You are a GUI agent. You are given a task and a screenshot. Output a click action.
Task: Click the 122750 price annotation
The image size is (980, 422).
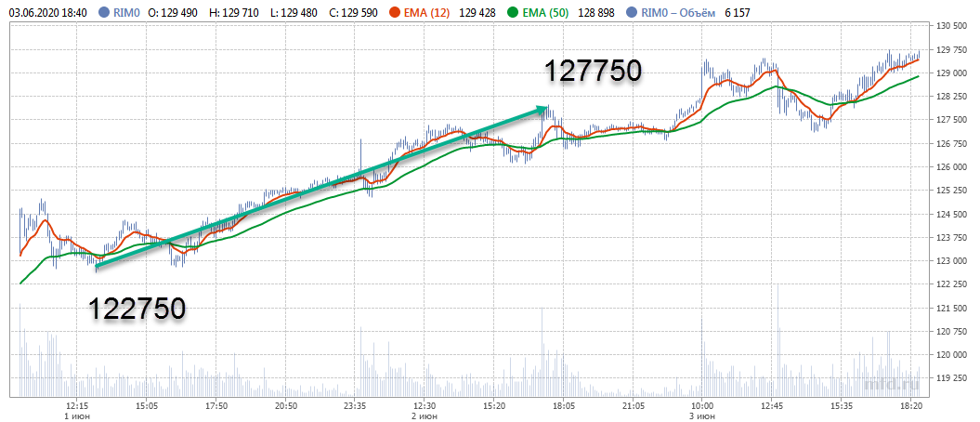click(x=137, y=310)
